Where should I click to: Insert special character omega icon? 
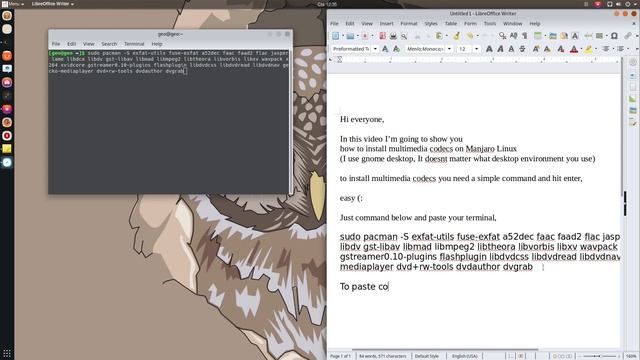tap(614, 36)
